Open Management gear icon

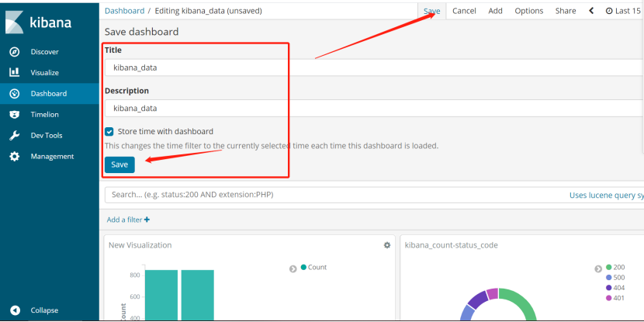point(15,157)
